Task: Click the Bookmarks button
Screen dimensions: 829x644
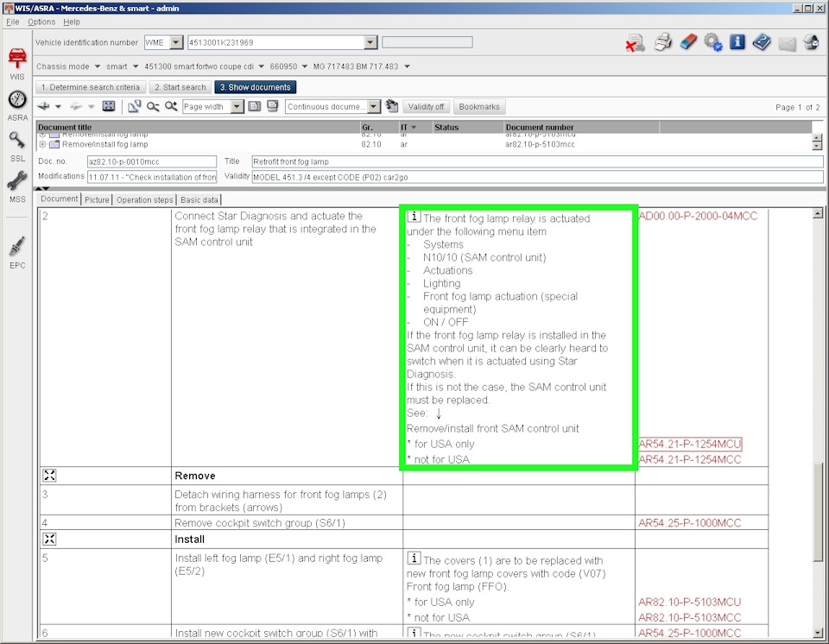Action: [x=479, y=107]
